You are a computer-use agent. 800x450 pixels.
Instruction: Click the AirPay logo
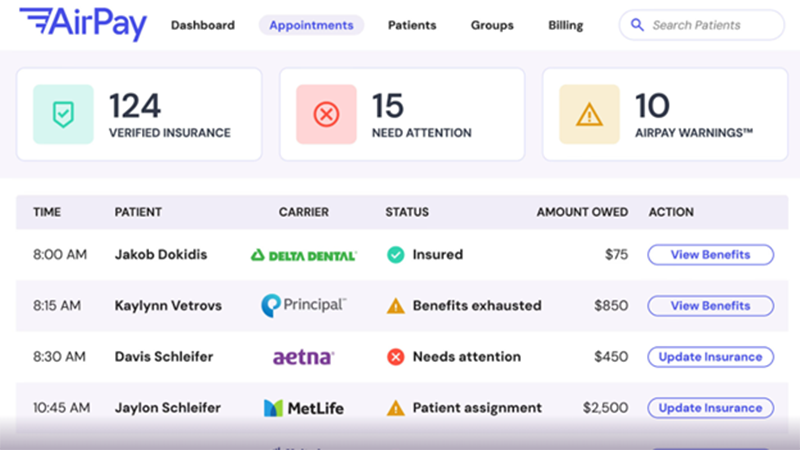[83, 23]
